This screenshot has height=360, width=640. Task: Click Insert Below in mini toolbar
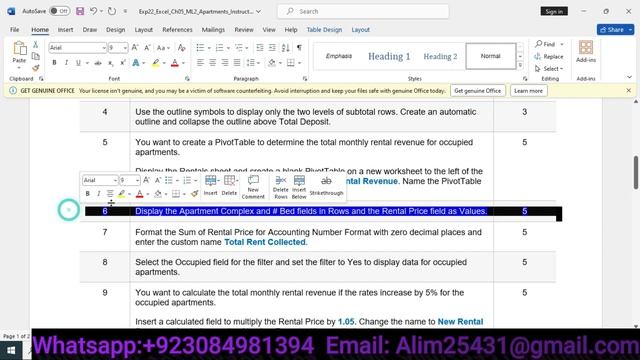(299, 187)
